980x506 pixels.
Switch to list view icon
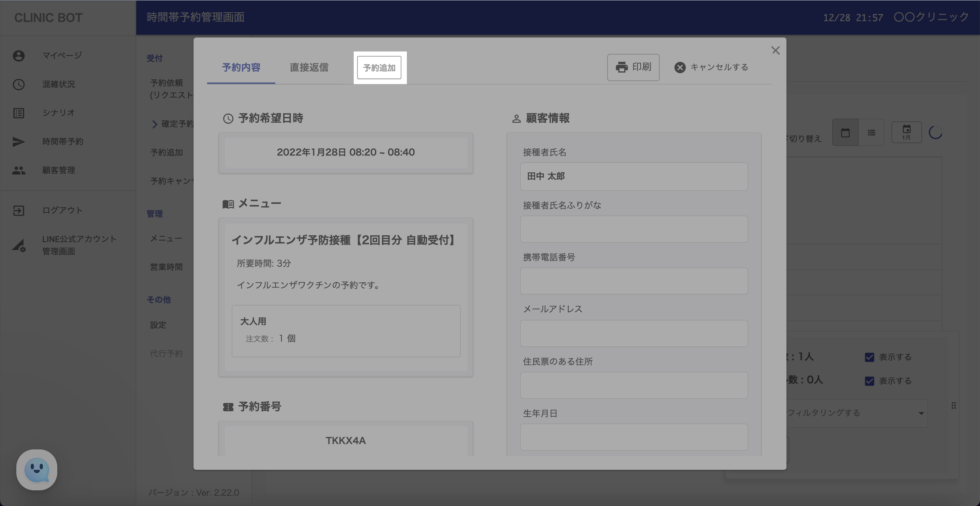pos(871,133)
